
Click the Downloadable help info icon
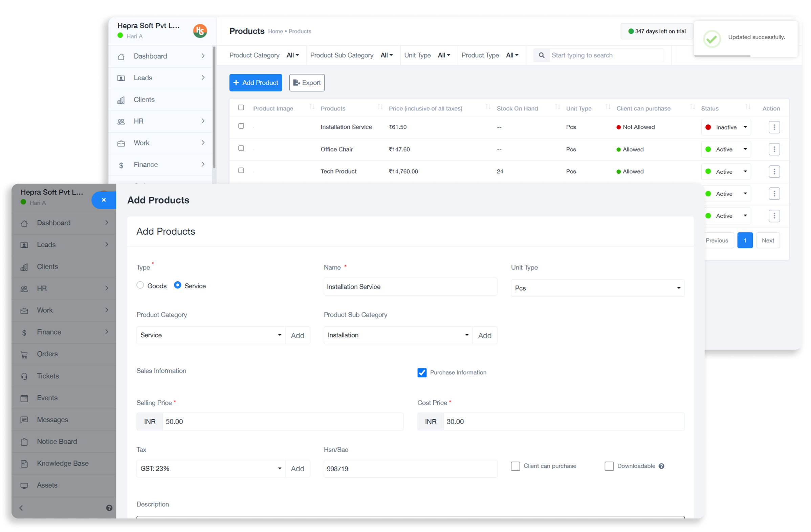pyautogui.click(x=661, y=466)
